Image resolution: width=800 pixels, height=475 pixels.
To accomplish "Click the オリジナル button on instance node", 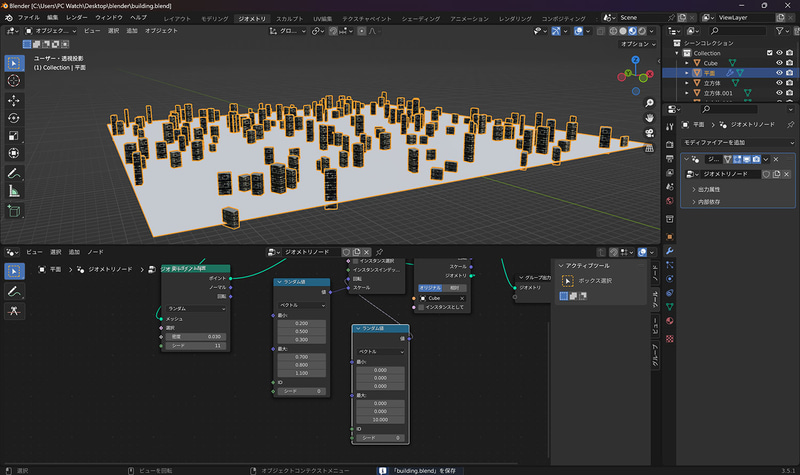I will click(429, 287).
